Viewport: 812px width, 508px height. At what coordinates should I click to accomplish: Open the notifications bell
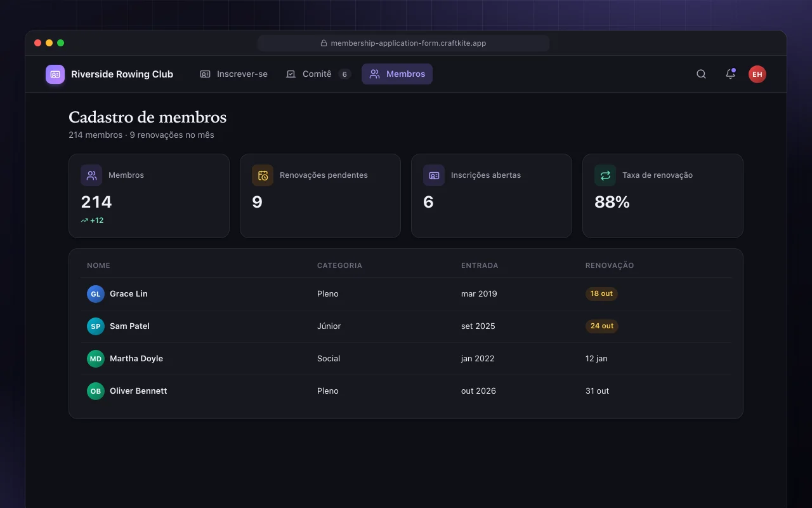[x=730, y=74]
